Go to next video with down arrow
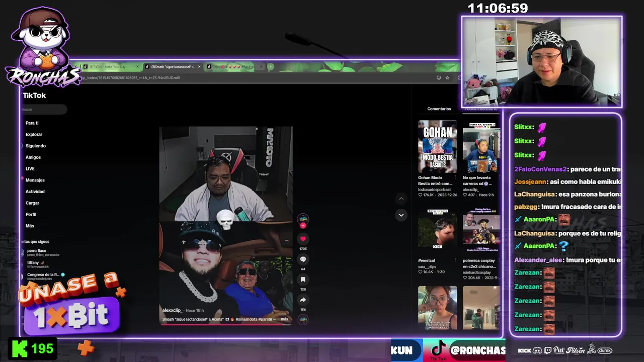The height and width of the screenshot is (362, 644). tap(401, 215)
